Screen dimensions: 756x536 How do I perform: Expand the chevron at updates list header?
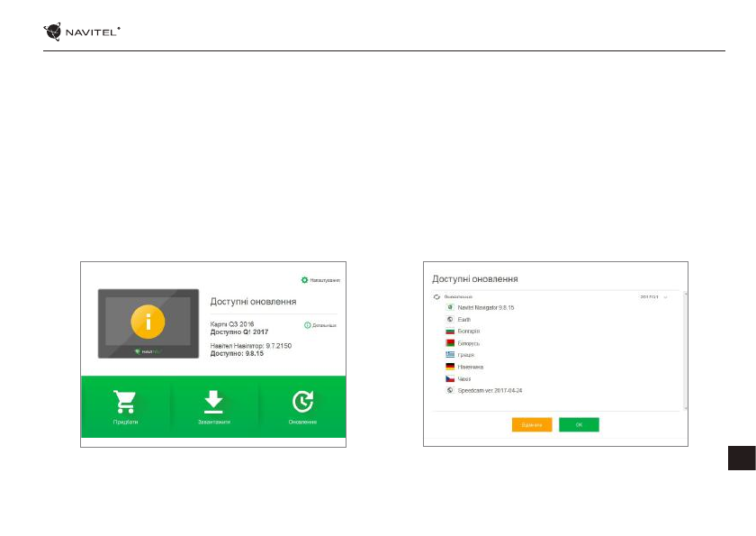665,297
